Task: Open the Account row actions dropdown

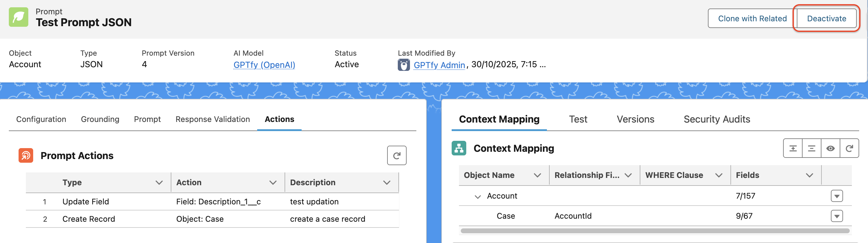Action: (x=836, y=196)
